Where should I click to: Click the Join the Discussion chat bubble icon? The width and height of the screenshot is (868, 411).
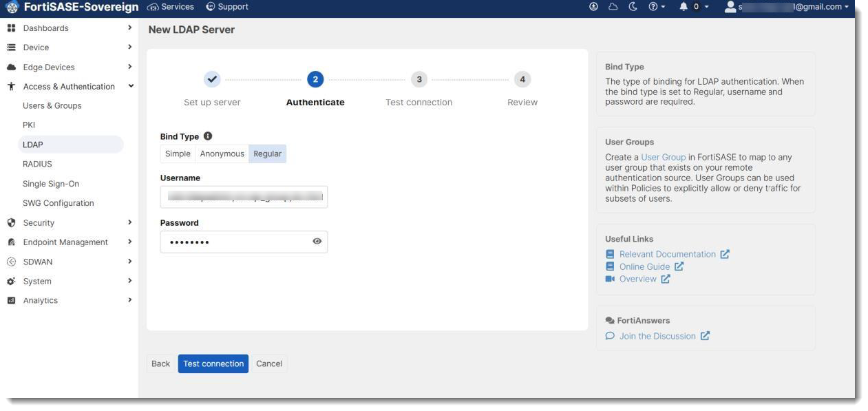coord(610,336)
